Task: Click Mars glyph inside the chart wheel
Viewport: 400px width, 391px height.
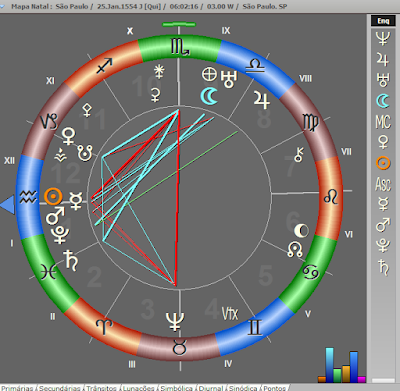Action: tap(55, 216)
